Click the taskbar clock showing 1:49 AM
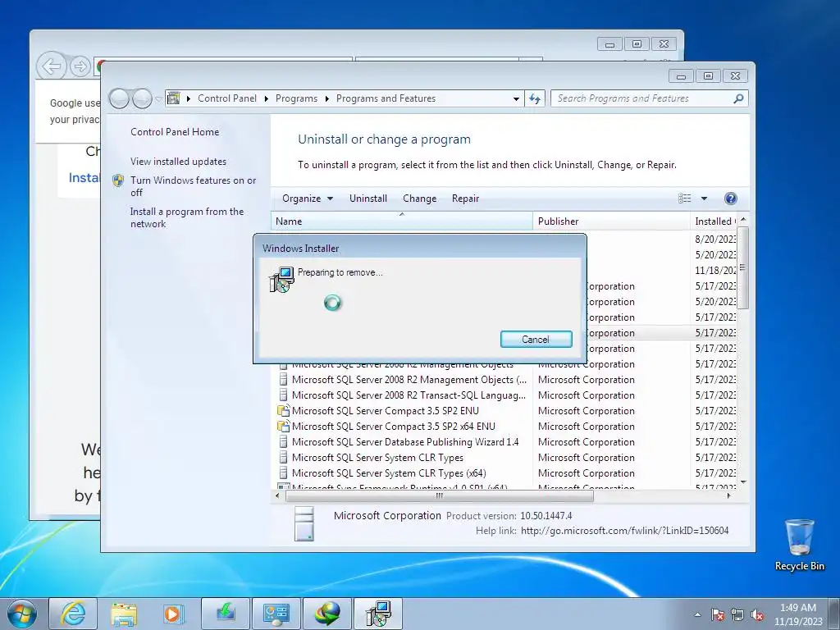840x630 pixels. [798, 614]
